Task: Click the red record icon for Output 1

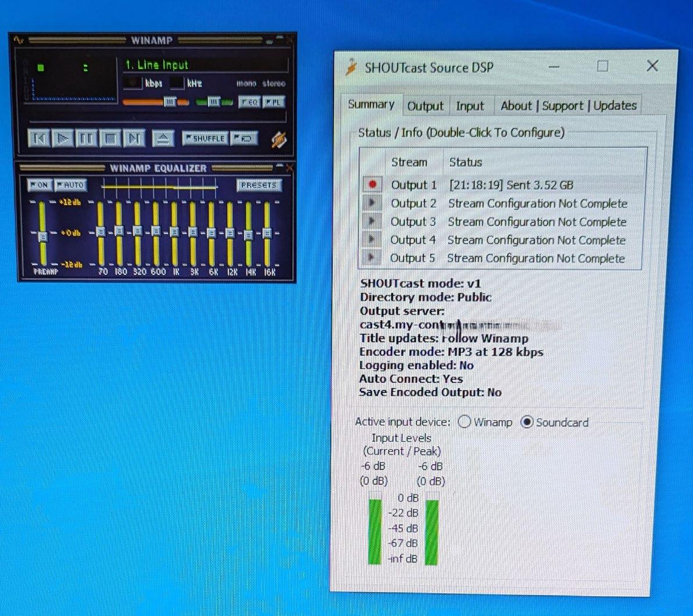Action: coord(372,184)
